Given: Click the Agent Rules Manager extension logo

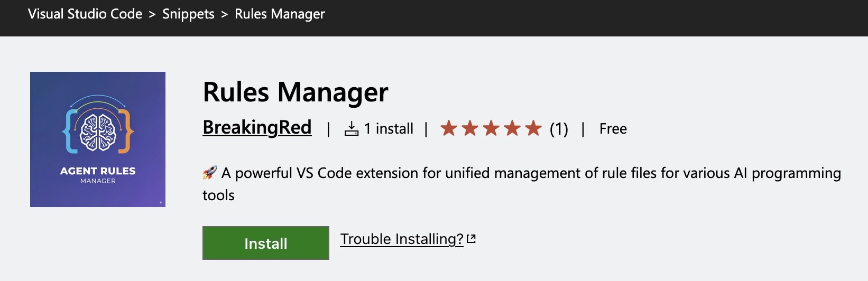Looking at the screenshot, I should coord(98,139).
